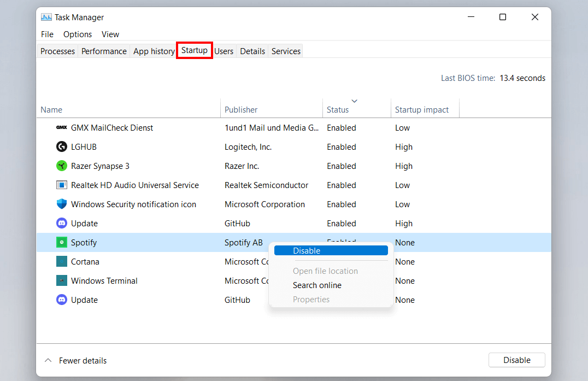Click the GMX MailCheck Dienst icon
The image size is (588, 381).
point(61,127)
